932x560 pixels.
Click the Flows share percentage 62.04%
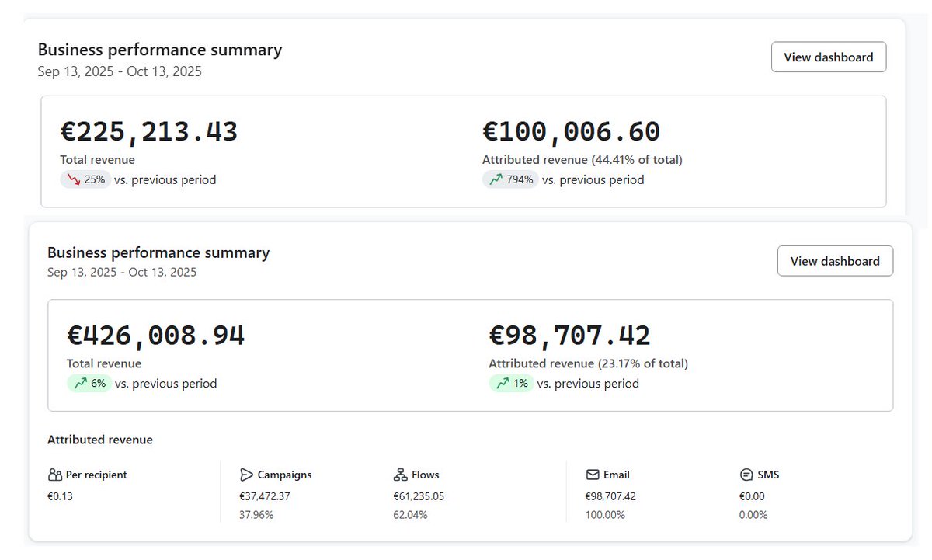[x=410, y=514]
